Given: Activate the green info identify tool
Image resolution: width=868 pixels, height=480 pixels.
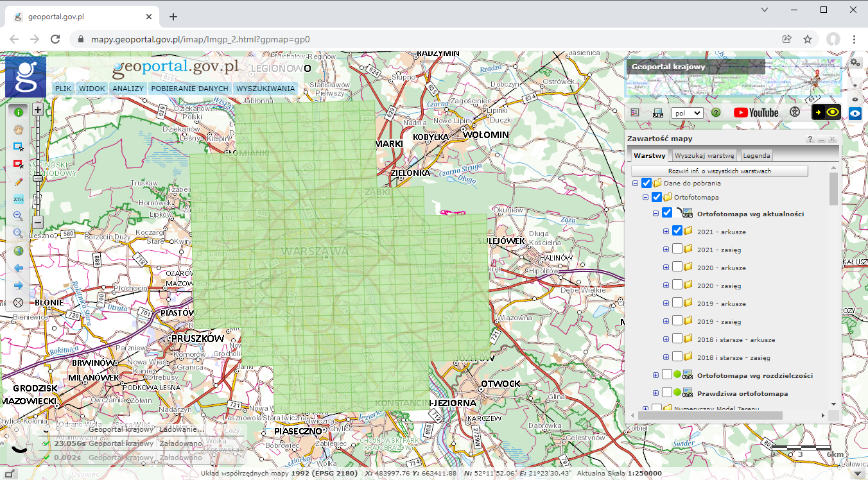Looking at the screenshot, I should pos(19,112).
